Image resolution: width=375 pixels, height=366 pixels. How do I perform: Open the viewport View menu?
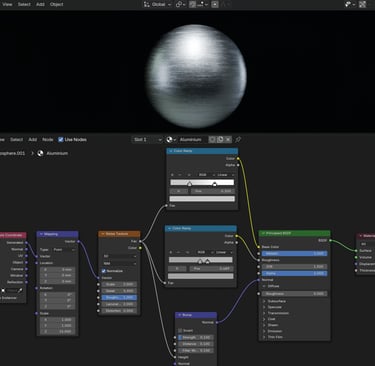click(x=7, y=4)
